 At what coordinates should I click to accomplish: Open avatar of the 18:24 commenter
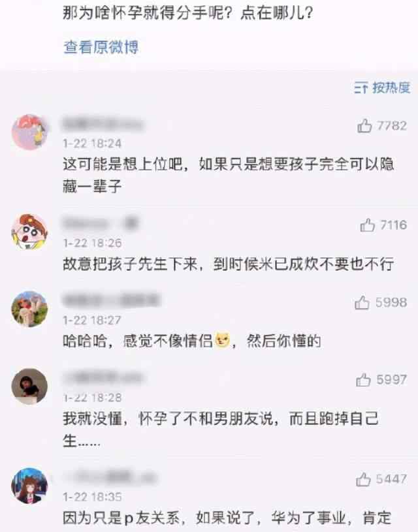tap(29, 132)
